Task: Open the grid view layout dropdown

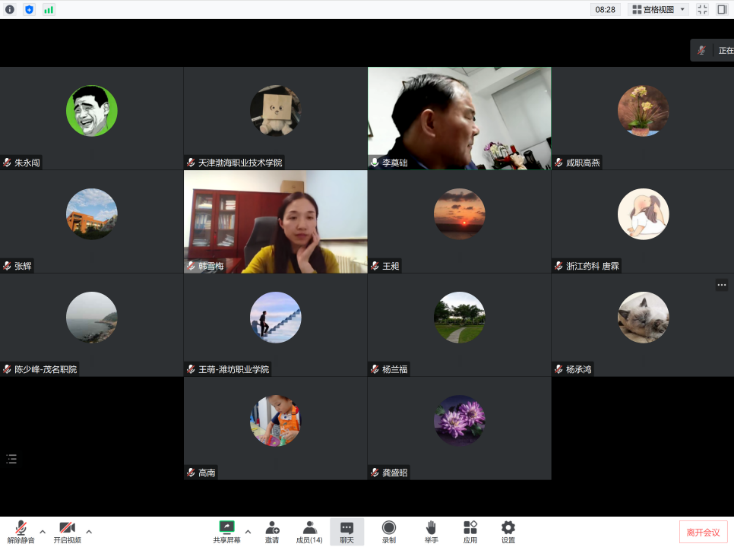Action: pos(658,9)
